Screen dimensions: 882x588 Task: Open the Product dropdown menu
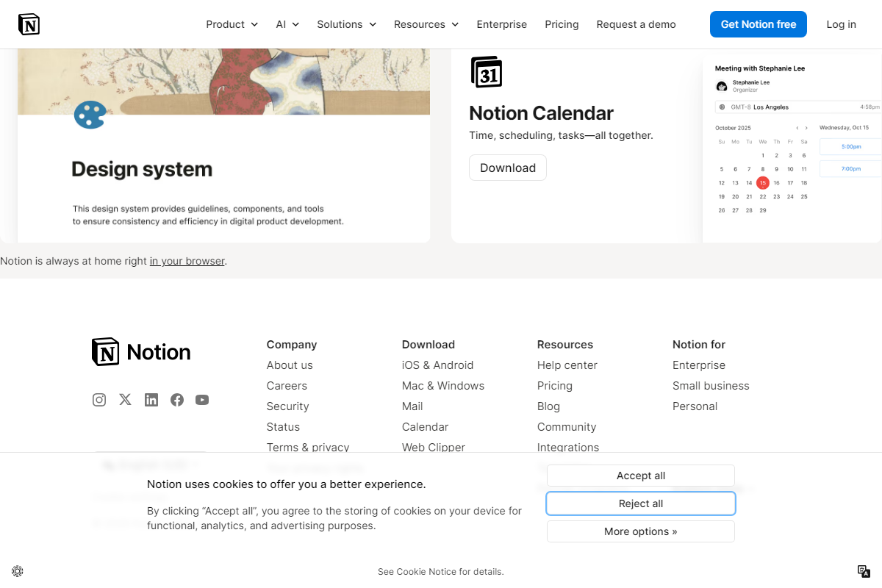(232, 24)
